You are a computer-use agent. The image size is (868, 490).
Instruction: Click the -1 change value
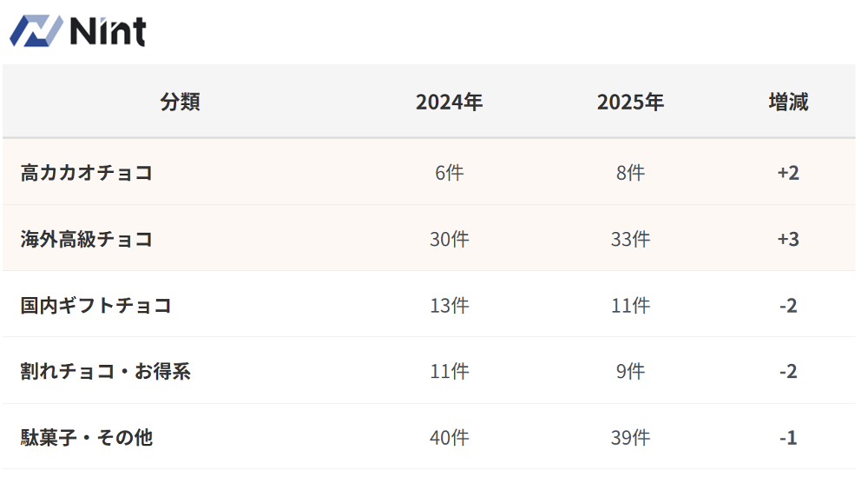[788, 438]
